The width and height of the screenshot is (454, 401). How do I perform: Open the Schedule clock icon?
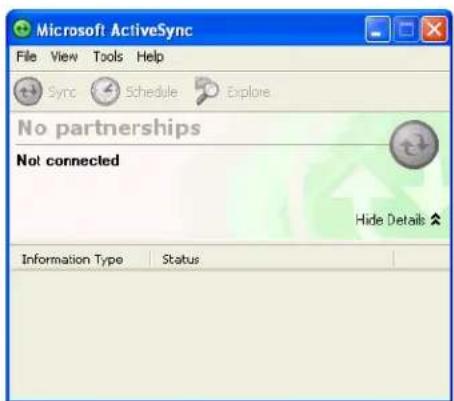point(105,91)
